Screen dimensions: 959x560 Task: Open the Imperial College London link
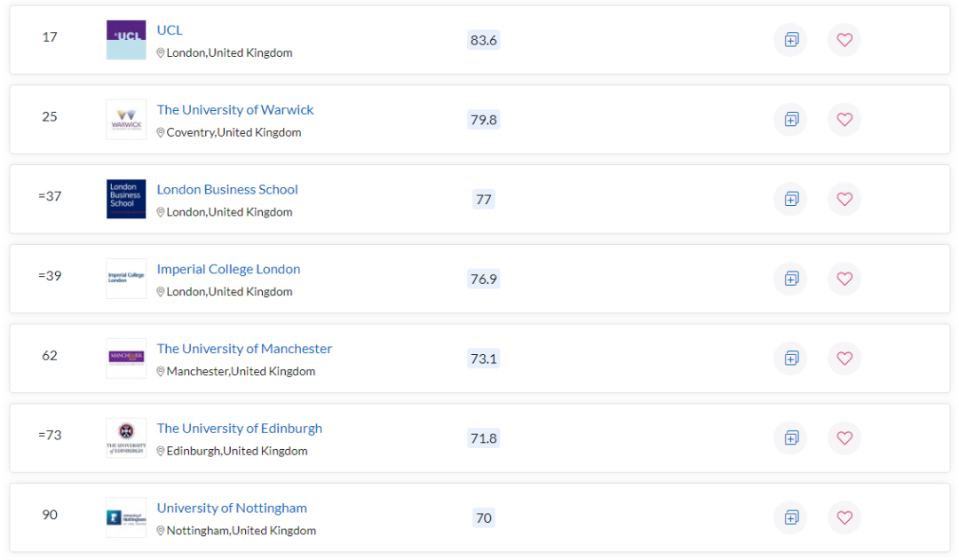pos(228,269)
